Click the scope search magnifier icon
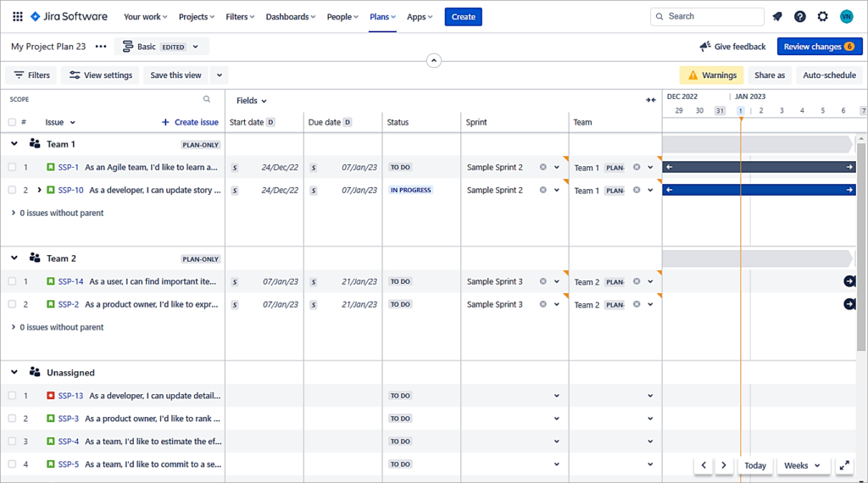The image size is (868, 483). tap(207, 99)
